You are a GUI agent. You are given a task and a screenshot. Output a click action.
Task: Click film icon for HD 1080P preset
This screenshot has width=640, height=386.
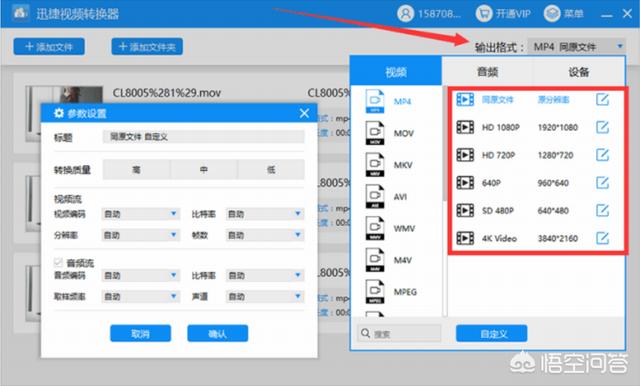tap(465, 127)
